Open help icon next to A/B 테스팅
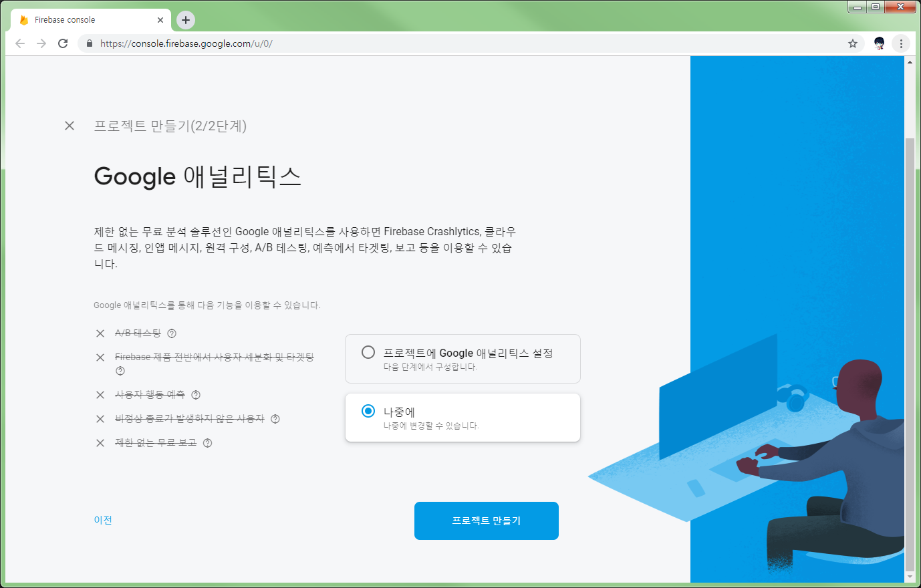The height and width of the screenshot is (588, 921). pyautogui.click(x=172, y=333)
